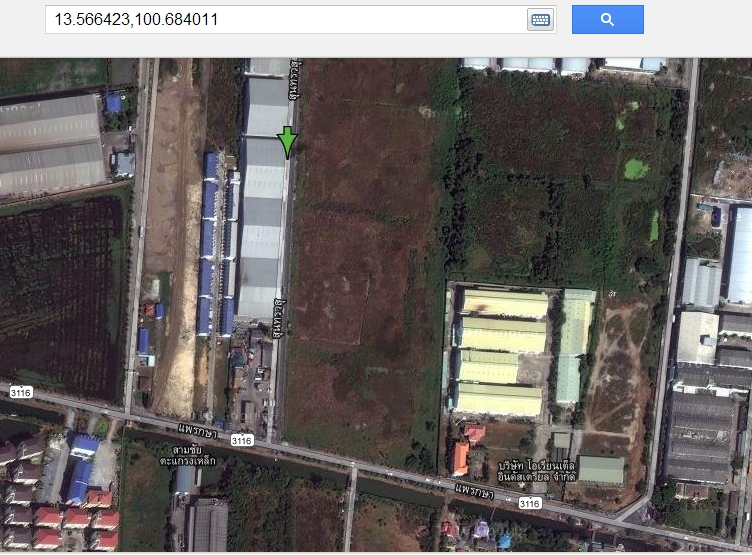
Task: Open the on-screen keyboard input tool
Action: pyautogui.click(x=540, y=20)
